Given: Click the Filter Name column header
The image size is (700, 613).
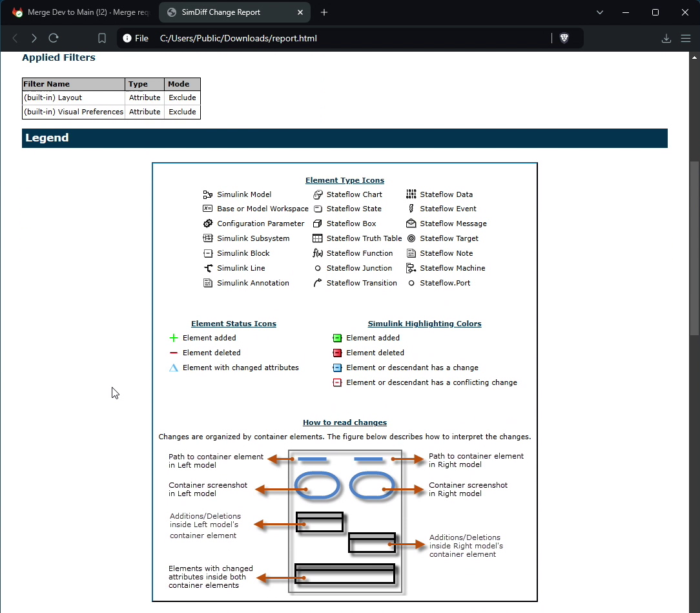Looking at the screenshot, I should pos(74,84).
